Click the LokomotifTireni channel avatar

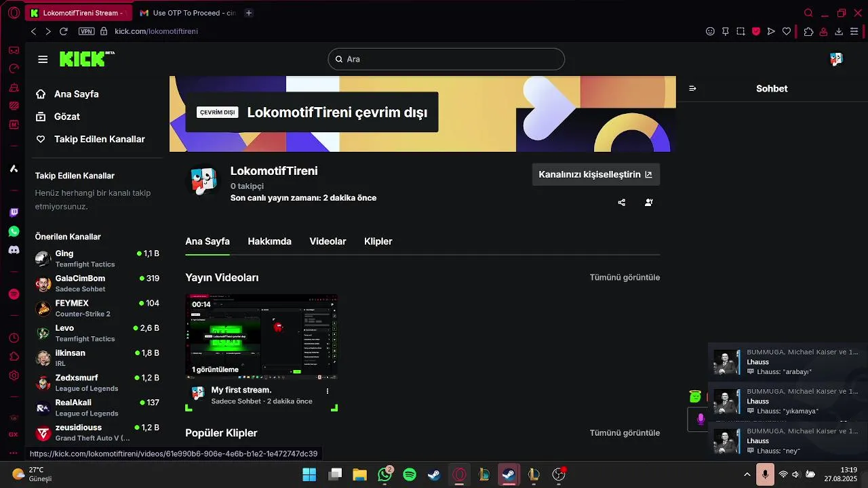[x=203, y=182]
